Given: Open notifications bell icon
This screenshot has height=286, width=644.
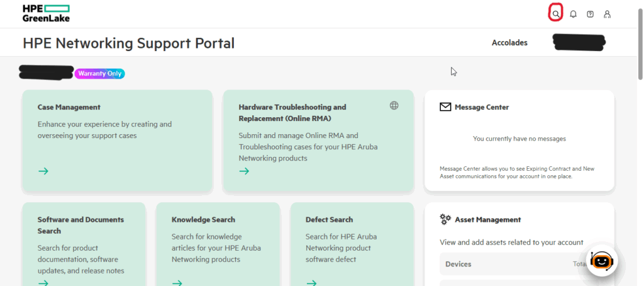Looking at the screenshot, I should coord(574,14).
